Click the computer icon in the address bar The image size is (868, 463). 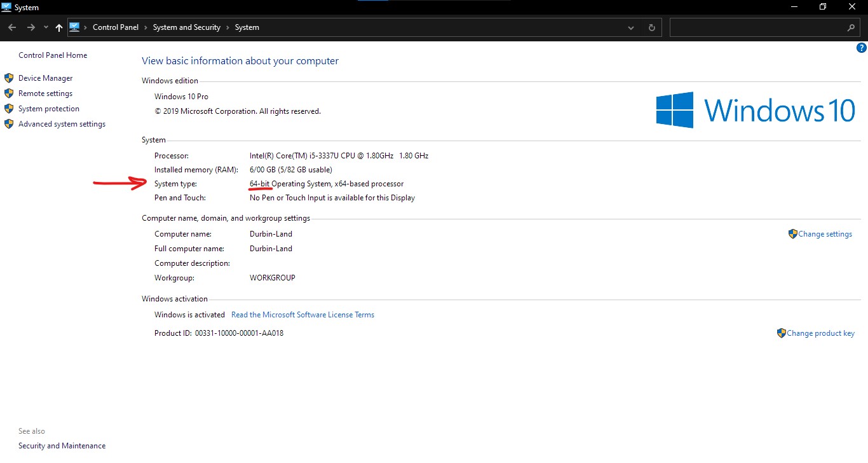pos(74,27)
